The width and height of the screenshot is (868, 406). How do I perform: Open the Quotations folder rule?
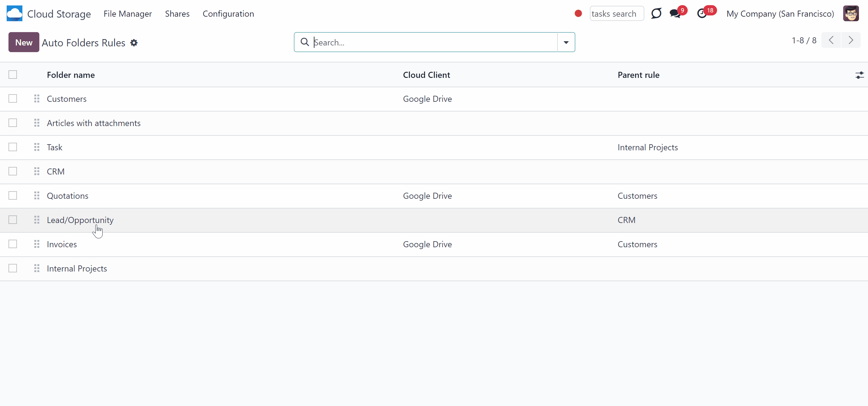[x=67, y=196]
